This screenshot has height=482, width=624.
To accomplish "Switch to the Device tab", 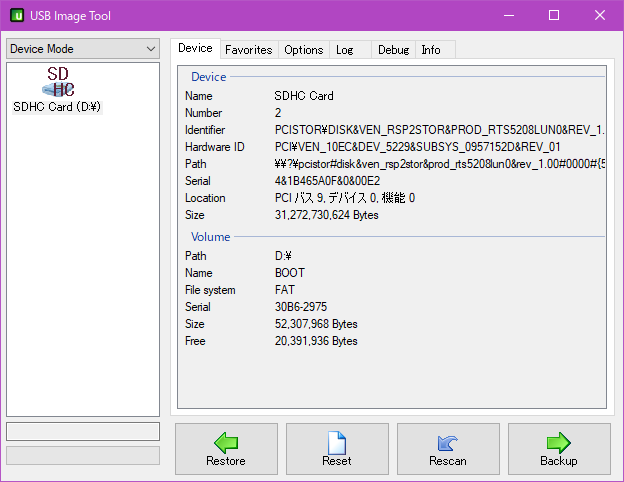I will pos(195,48).
